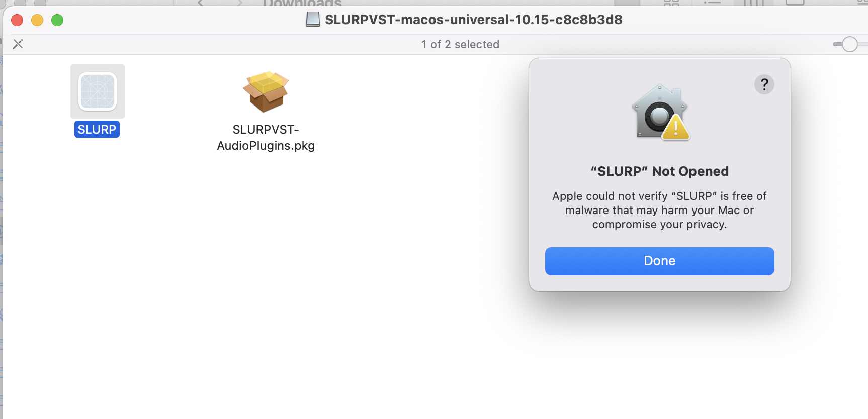Click the malware warning message text
This screenshot has width=868, height=419.
pos(659,210)
